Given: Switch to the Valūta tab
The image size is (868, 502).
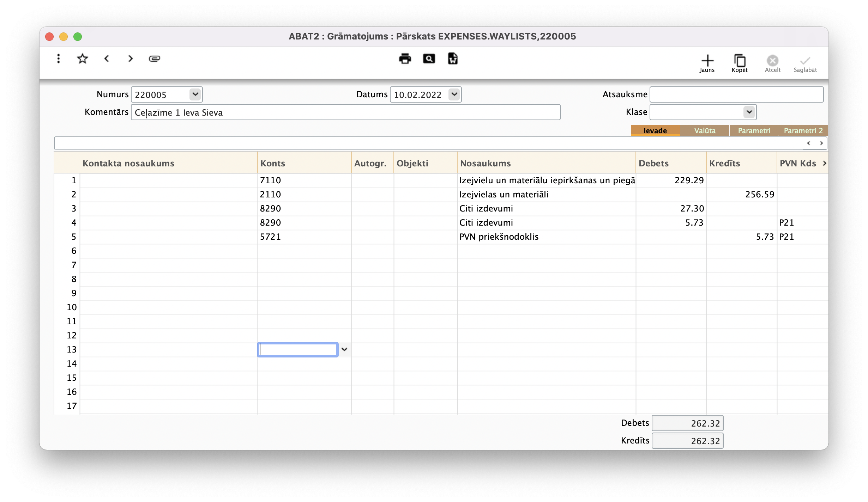Looking at the screenshot, I should click(705, 130).
